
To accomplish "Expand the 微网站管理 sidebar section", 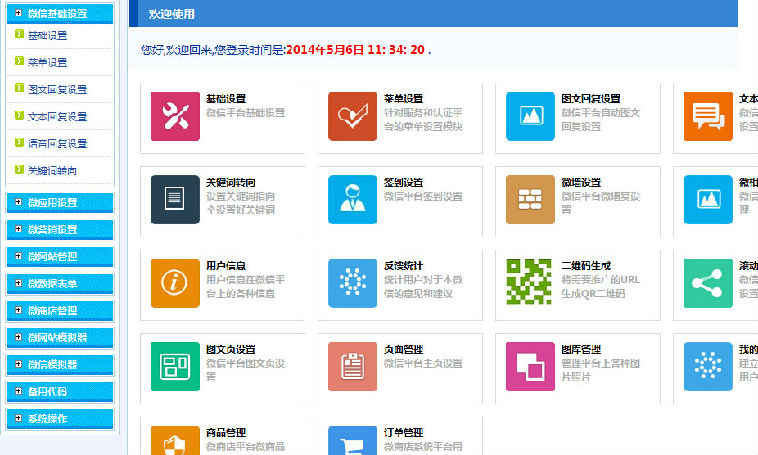I will pyautogui.click(x=60, y=257).
